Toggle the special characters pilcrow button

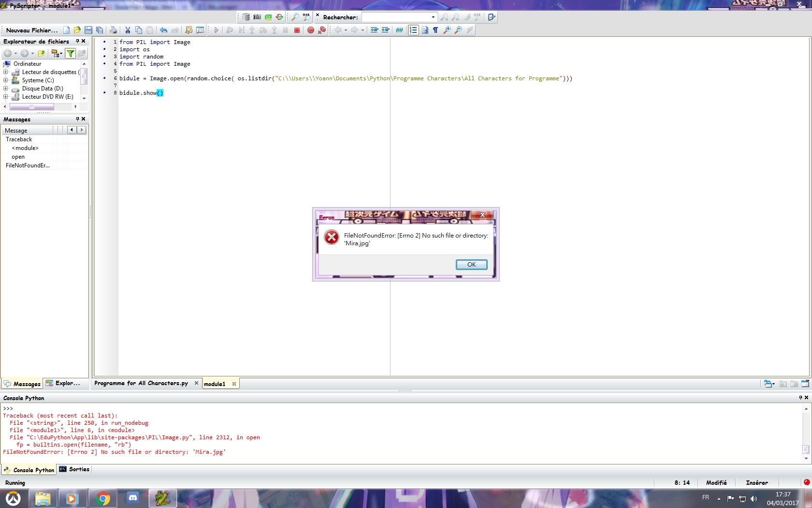435,30
